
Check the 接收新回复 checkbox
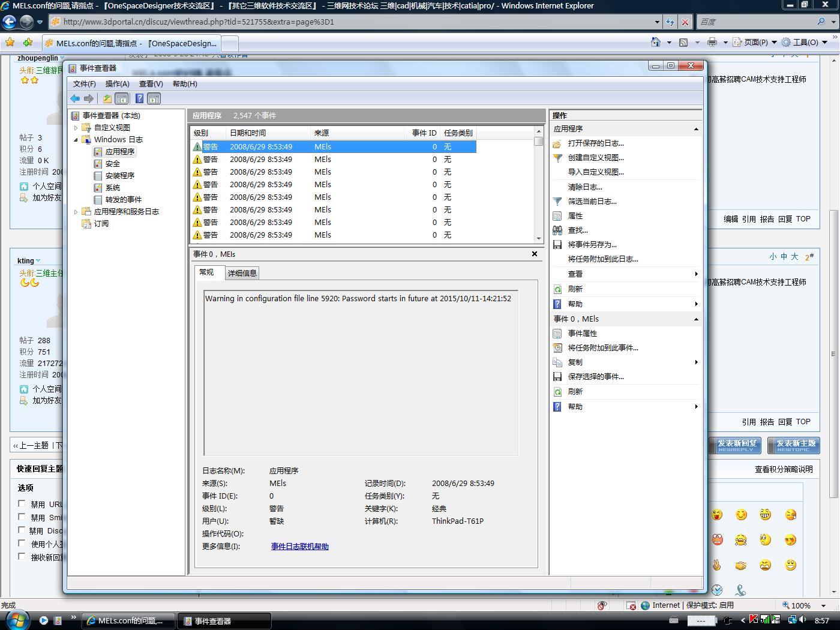pos(22,557)
